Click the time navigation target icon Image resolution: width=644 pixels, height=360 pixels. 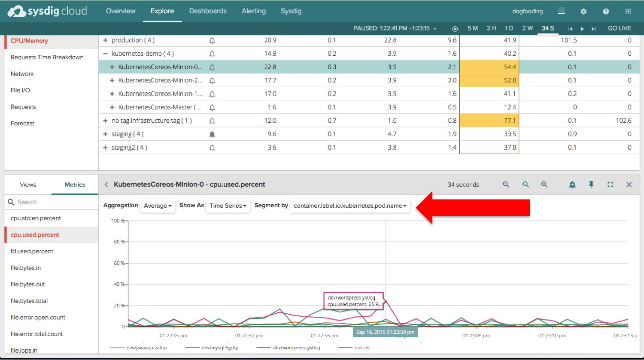[455, 29]
